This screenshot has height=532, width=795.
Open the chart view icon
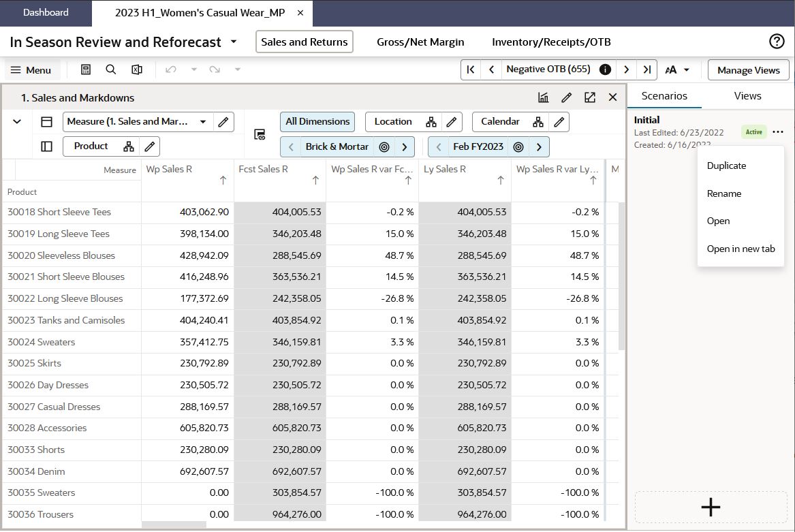point(543,97)
